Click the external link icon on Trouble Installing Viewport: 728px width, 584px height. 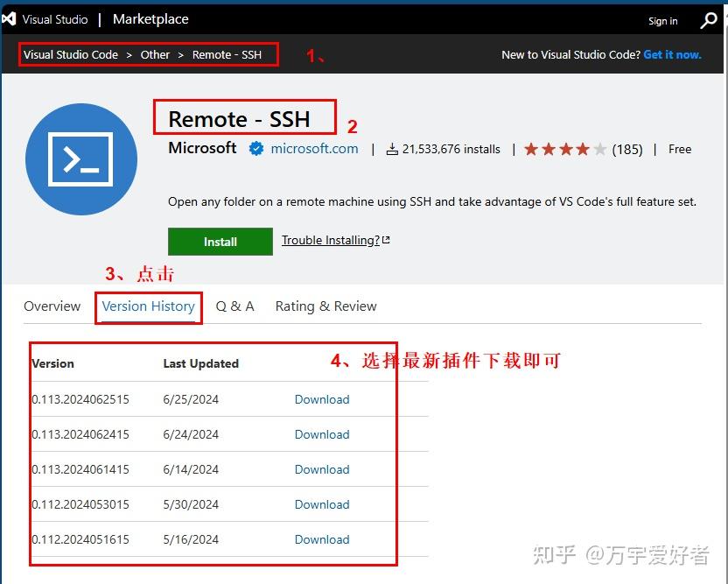(386, 237)
